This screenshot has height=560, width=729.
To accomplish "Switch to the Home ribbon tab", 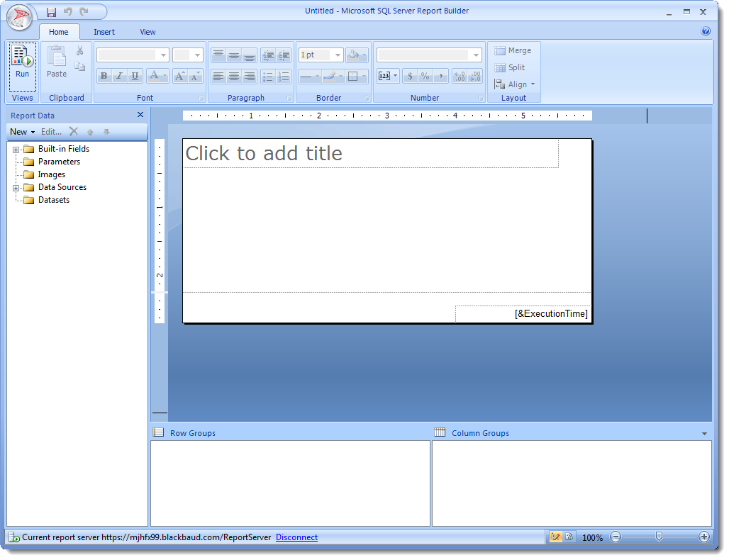I will pos(59,32).
